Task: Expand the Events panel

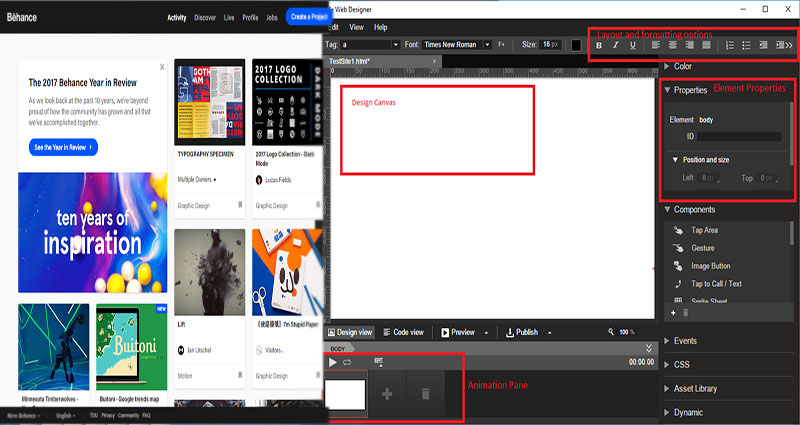Action: pos(686,341)
